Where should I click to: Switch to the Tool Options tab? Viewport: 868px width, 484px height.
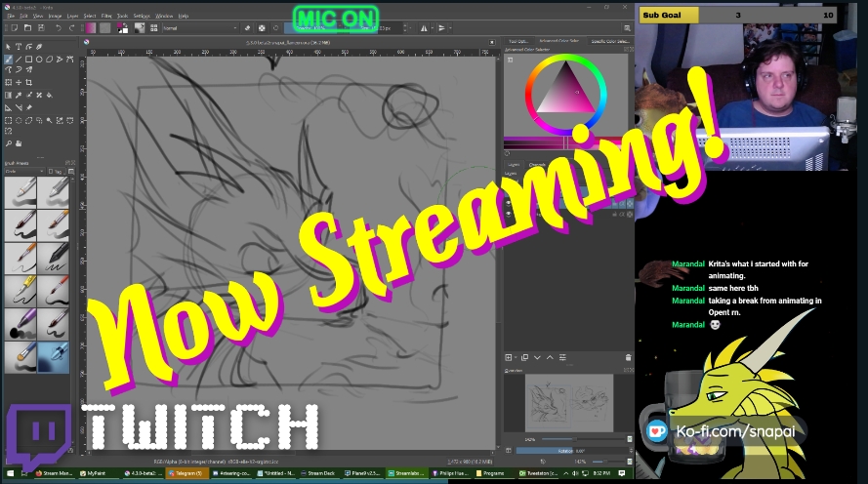(x=518, y=41)
